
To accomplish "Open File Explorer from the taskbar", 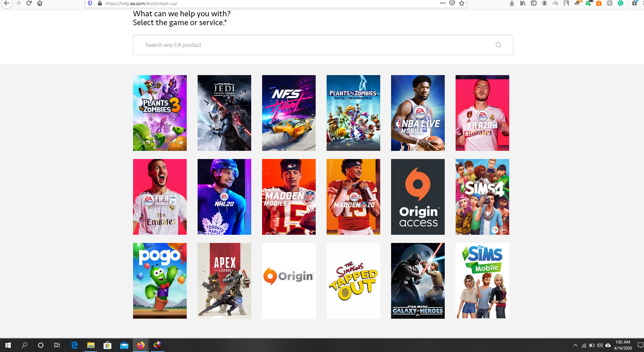I will tap(91, 345).
